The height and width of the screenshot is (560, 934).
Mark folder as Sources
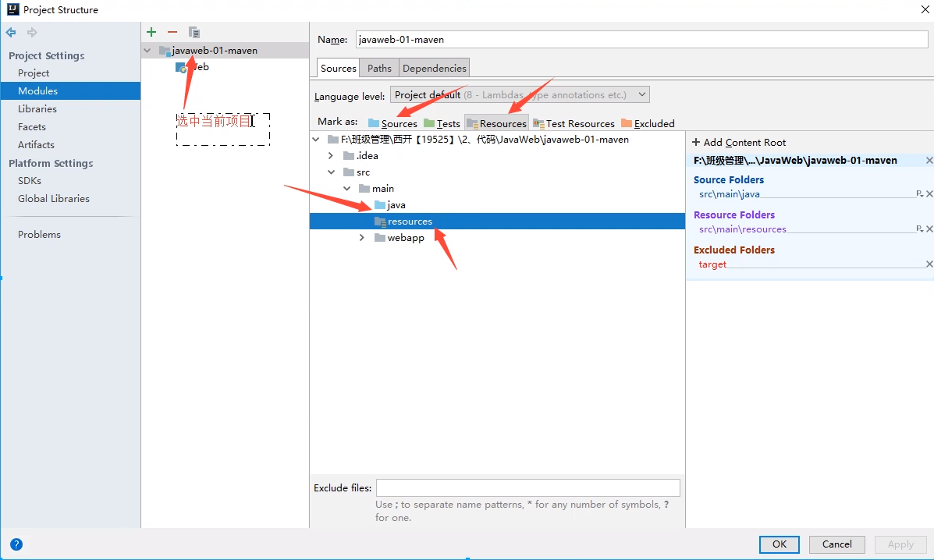coord(392,123)
